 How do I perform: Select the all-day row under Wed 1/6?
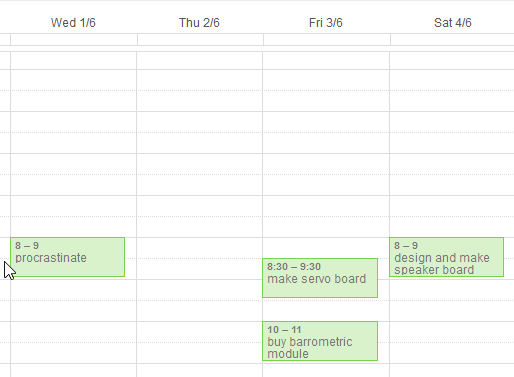click(x=74, y=39)
